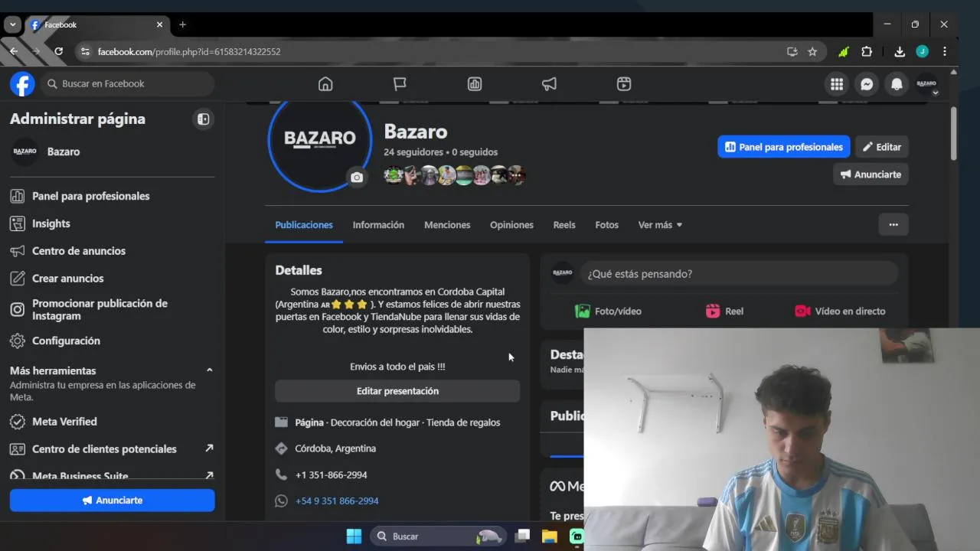Open the Reels icon in top navigation

coord(624,84)
